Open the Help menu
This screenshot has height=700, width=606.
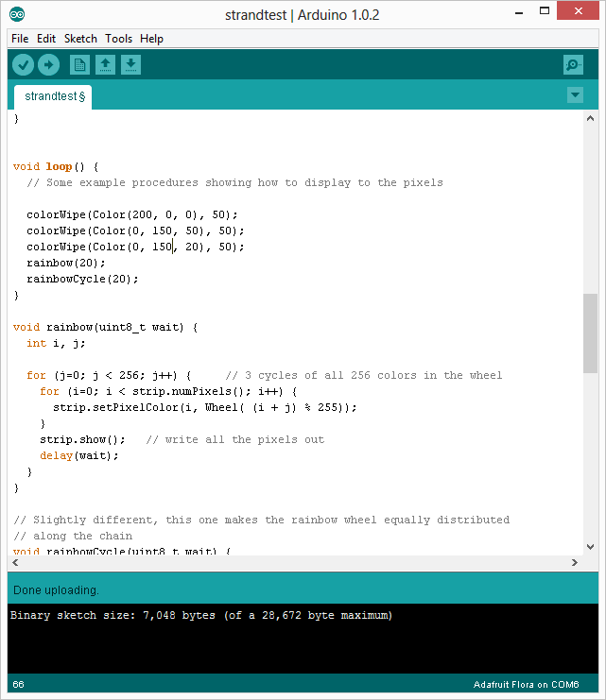pos(151,39)
